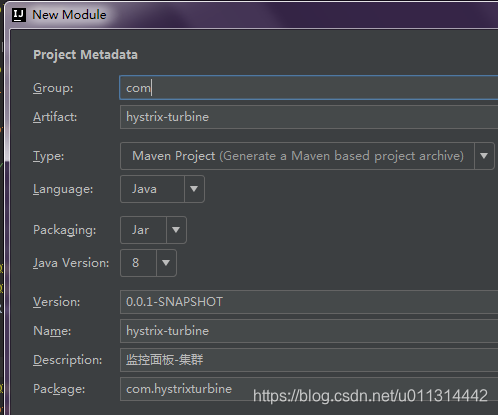Viewport: 498px width, 415px height.
Task: Click the Name label
Action: (x=52, y=331)
